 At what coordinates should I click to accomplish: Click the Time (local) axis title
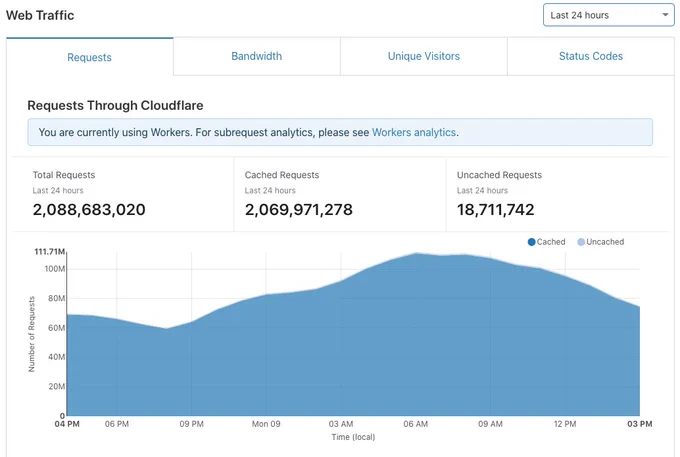click(353, 437)
